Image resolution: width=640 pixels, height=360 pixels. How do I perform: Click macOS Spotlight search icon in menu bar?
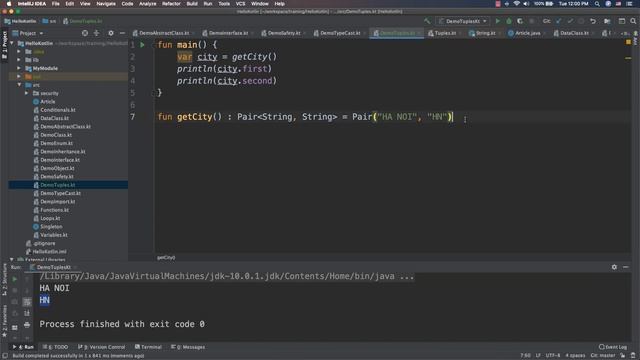[x=597, y=4]
